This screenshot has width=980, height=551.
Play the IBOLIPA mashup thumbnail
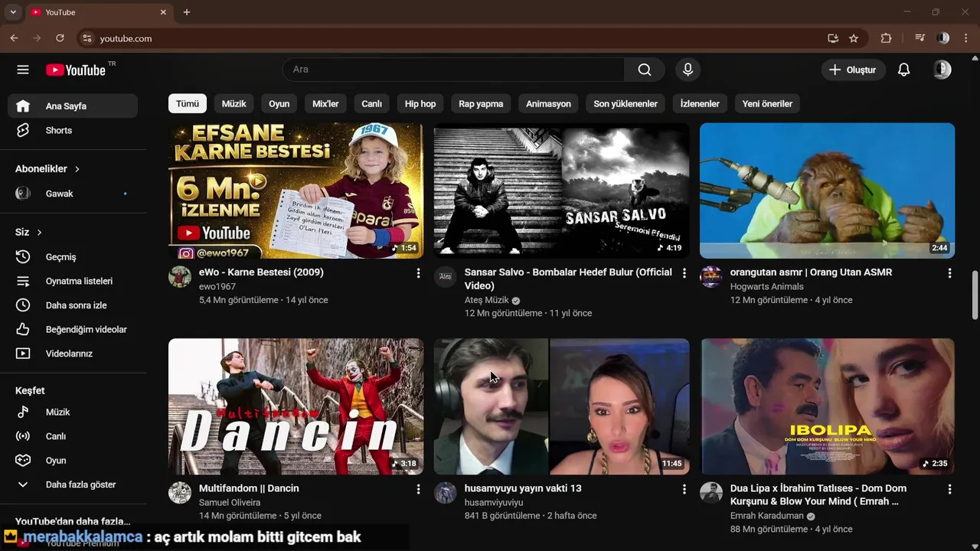(827, 406)
